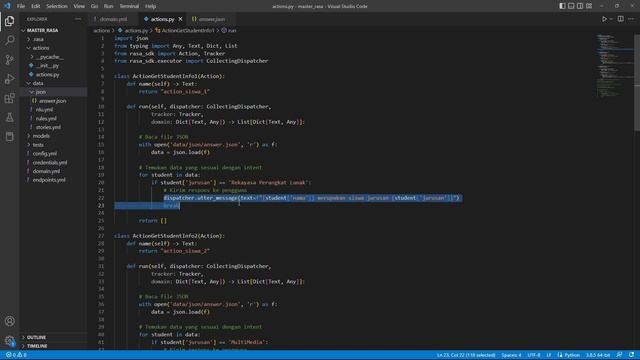
Task: Open the Customize Layout icon
Action: pyautogui.click(x=589, y=6)
